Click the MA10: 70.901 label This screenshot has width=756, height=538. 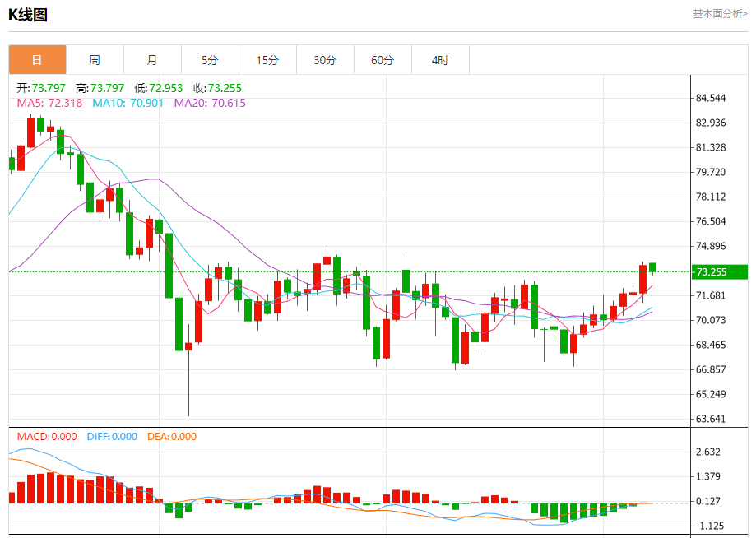[x=128, y=103]
